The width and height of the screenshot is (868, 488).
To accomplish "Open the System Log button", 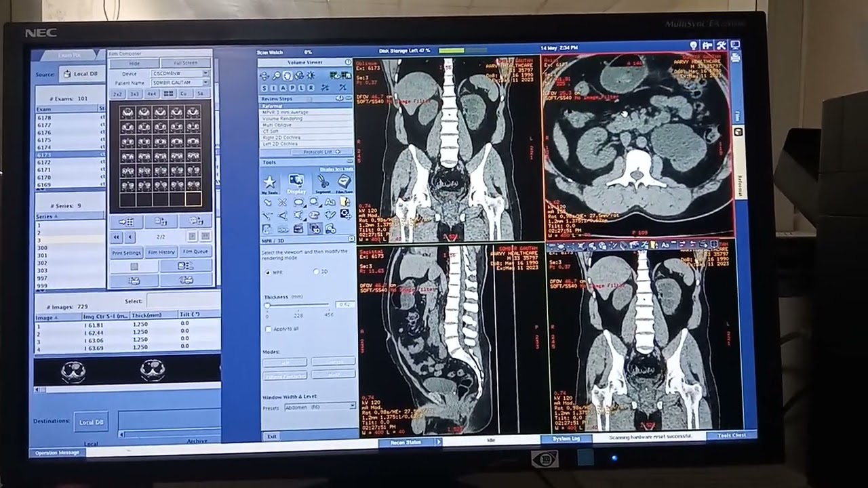I will [566, 439].
